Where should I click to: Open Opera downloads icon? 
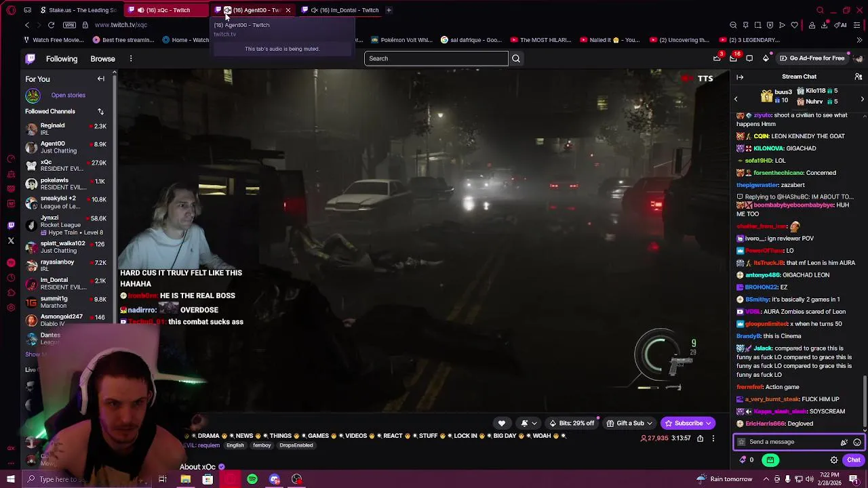825,25
